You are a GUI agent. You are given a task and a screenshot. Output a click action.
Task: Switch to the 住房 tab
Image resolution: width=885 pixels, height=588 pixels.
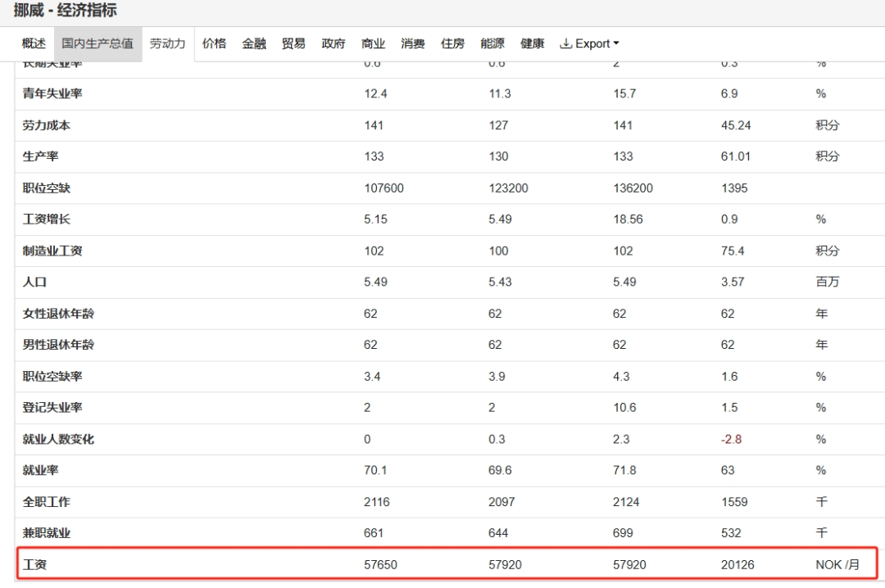(x=452, y=43)
